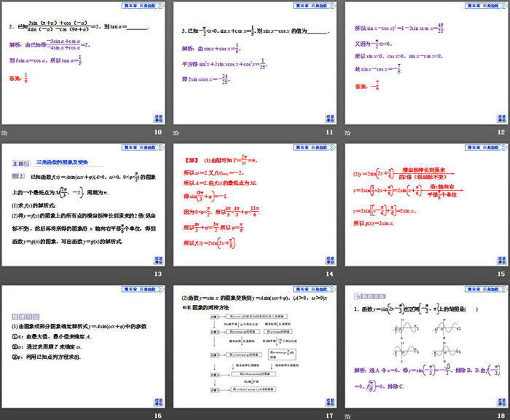Click the 主题2 label on slide 13
510x420 pixels.
(x=22, y=165)
